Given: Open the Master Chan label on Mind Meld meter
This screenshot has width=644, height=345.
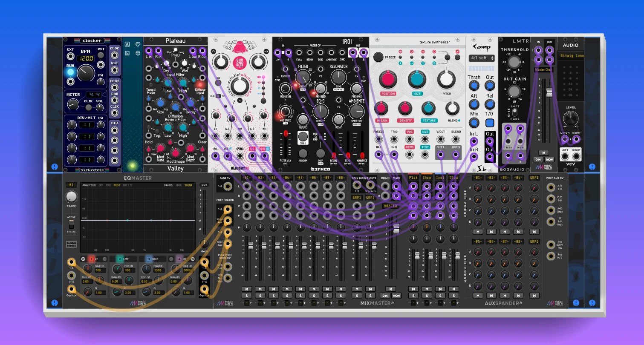Looking at the screenshot, I should pyautogui.click(x=544, y=69).
